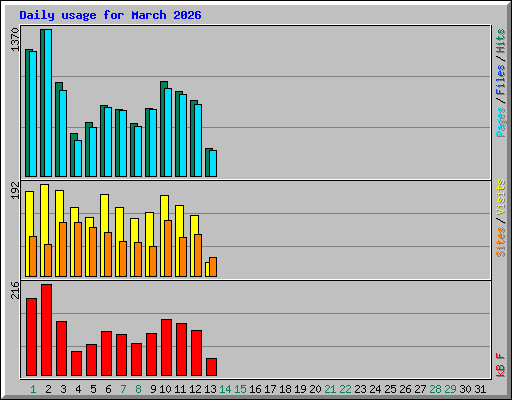
Task: Select green day 21 on the x-axis
Action: [330, 389]
